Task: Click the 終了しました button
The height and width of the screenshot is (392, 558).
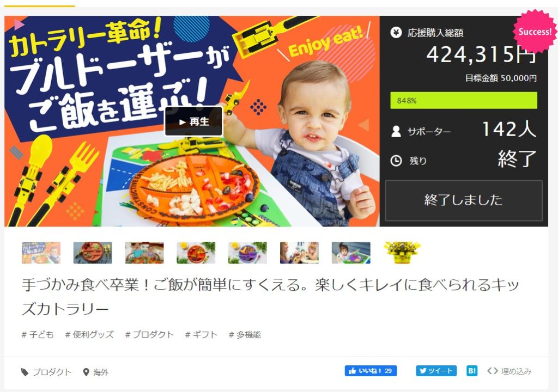Action: [x=464, y=200]
